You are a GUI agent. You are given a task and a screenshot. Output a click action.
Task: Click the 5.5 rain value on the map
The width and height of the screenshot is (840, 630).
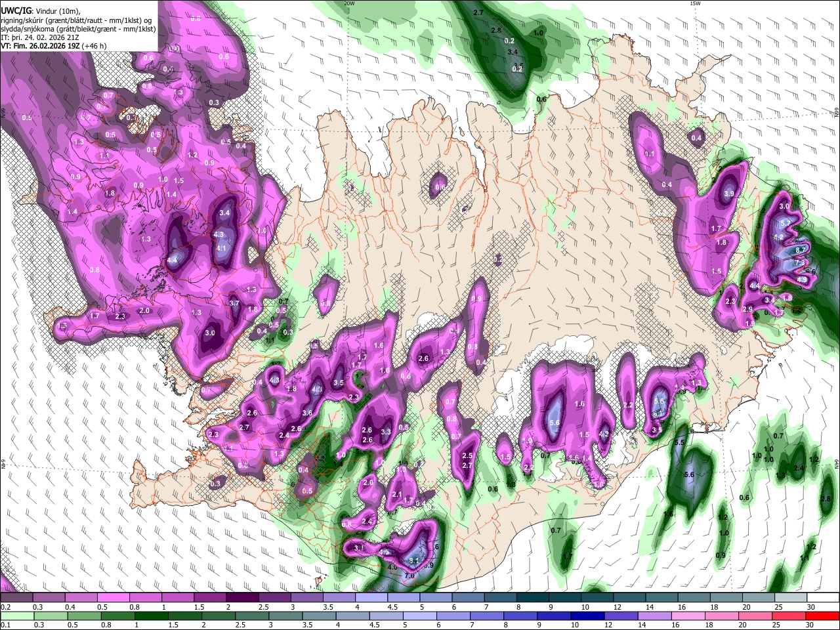(679, 443)
